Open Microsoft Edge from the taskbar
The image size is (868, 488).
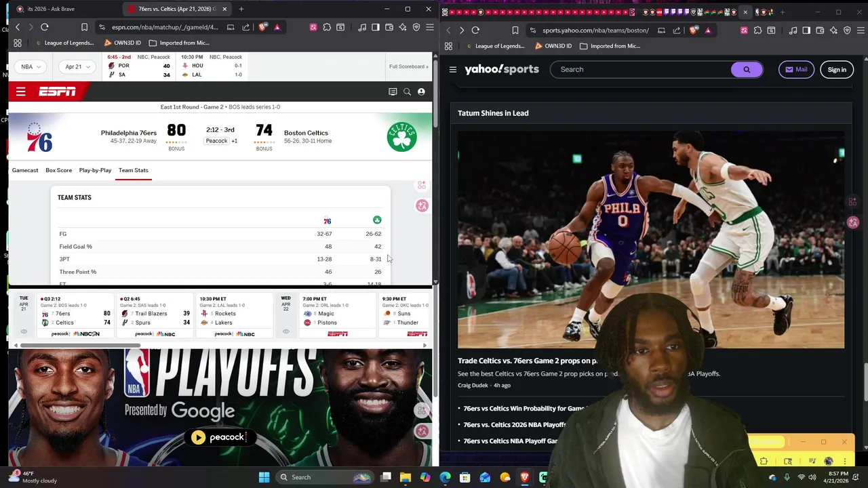coord(445,477)
